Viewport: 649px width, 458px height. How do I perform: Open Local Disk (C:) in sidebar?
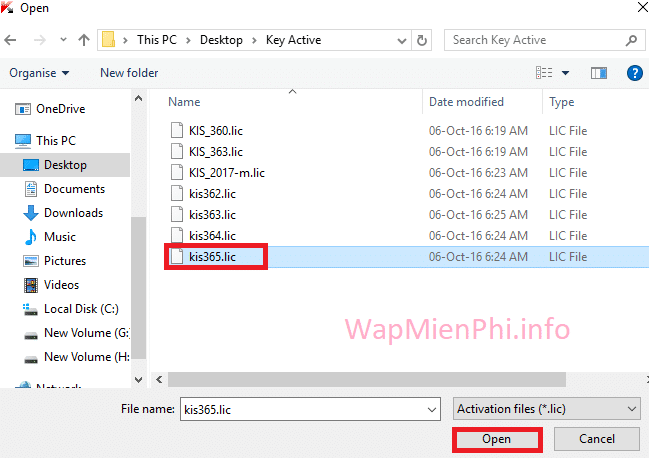(x=81, y=309)
